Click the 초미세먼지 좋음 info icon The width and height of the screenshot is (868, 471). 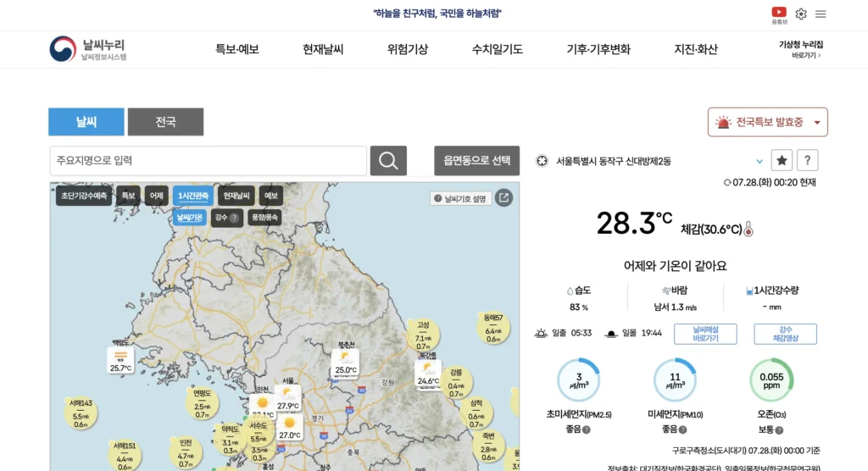(587, 429)
